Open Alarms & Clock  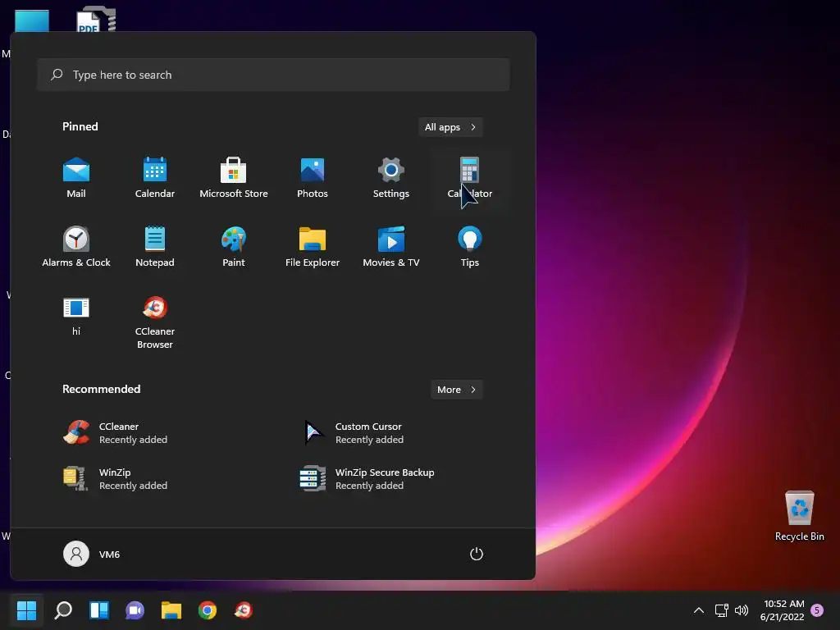76,247
